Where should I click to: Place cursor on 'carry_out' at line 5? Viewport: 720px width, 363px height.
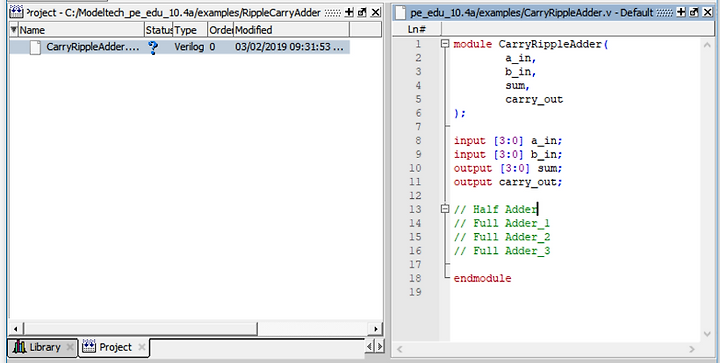pos(534,100)
